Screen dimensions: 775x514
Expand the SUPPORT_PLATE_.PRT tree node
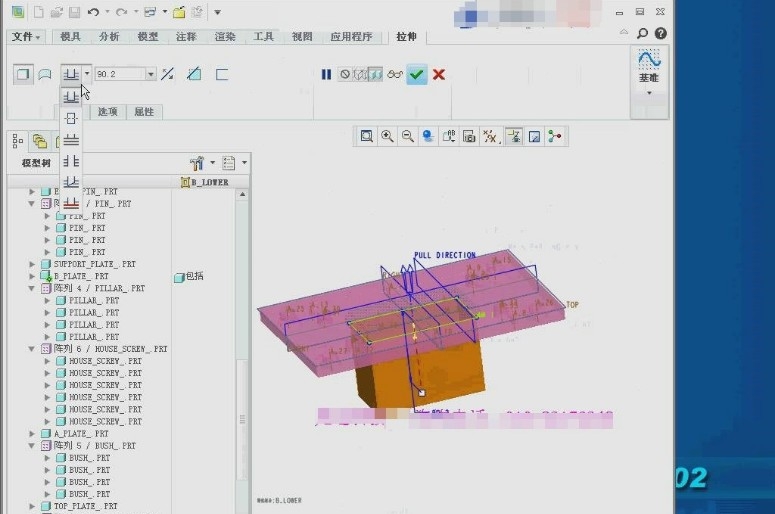[x=32, y=264]
